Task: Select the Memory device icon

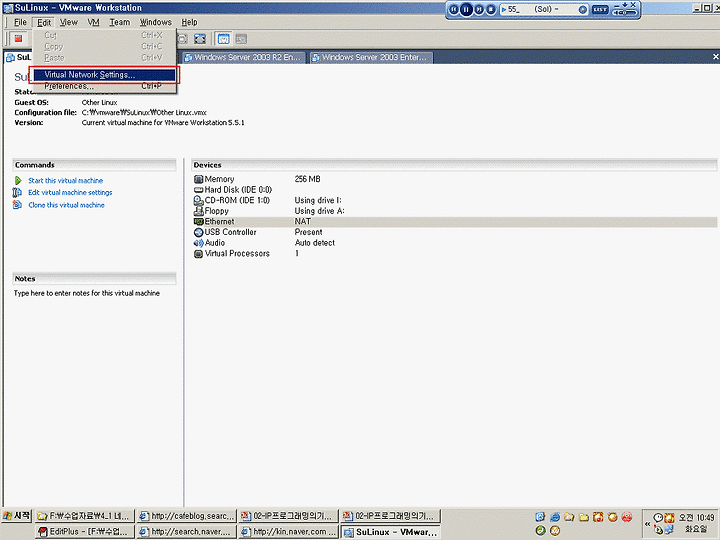Action: pos(198,179)
